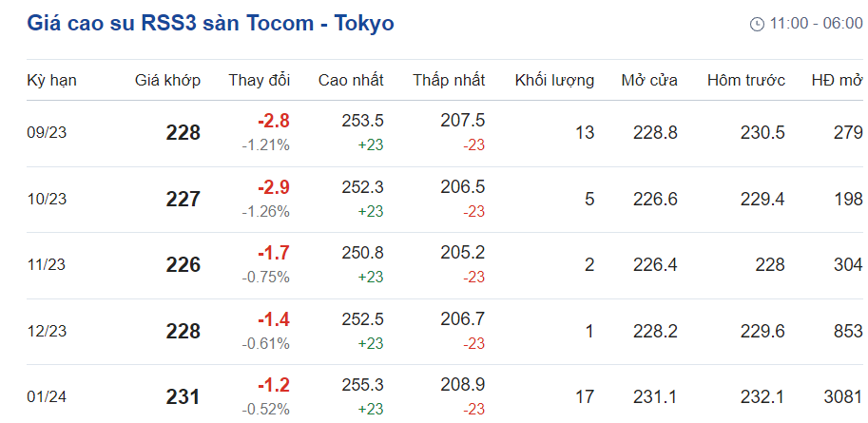Click the "HĐ mở" column header

[x=837, y=81]
